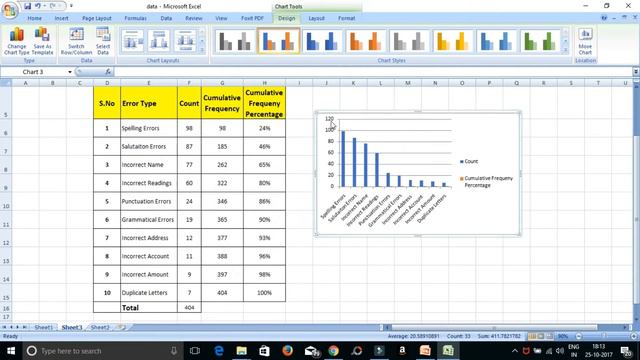
Task: Customize Quick Access Toolbar dropdown
Action: (71, 6)
